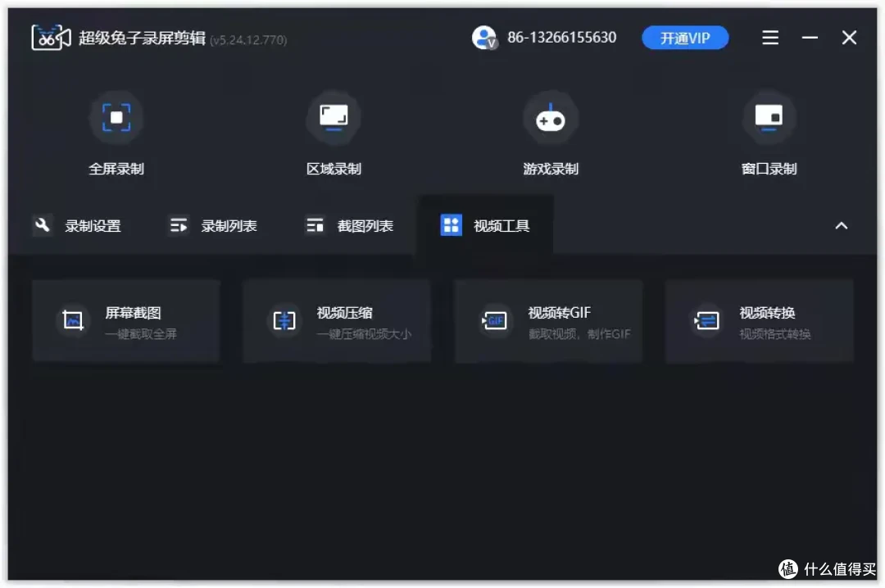
Task: Click the 截取视频，制作GIF description text
Action: click(x=579, y=334)
